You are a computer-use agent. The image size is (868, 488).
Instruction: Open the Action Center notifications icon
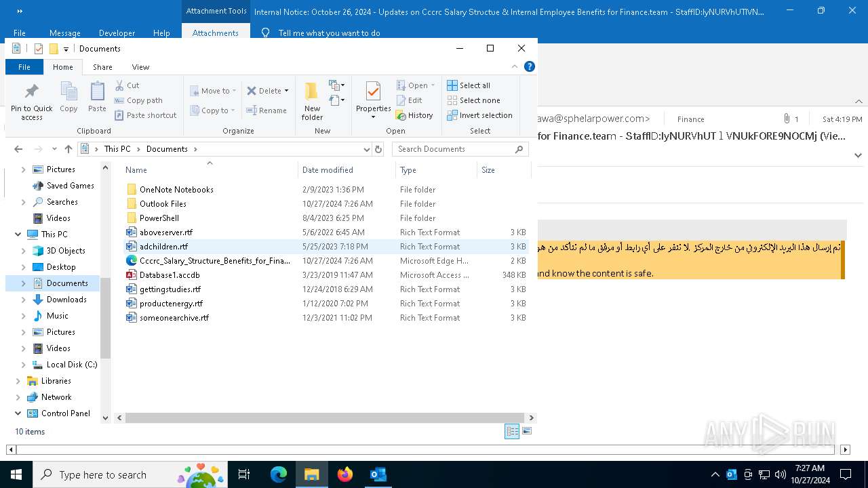pyautogui.click(x=846, y=474)
